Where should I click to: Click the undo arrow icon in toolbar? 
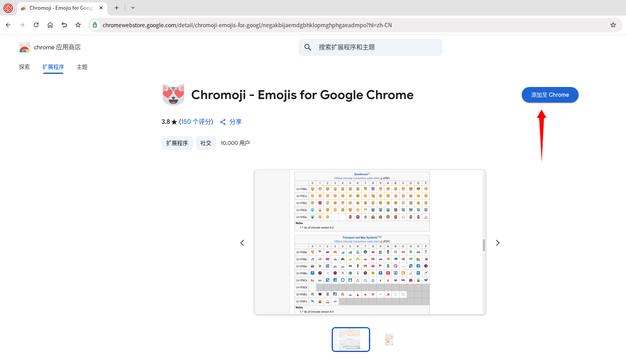pos(64,25)
